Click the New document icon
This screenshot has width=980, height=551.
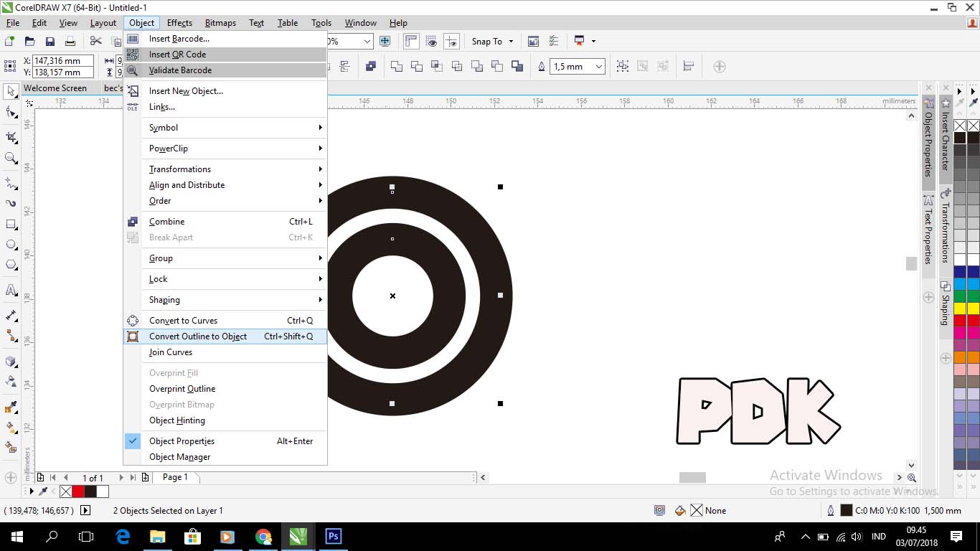click(10, 41)
